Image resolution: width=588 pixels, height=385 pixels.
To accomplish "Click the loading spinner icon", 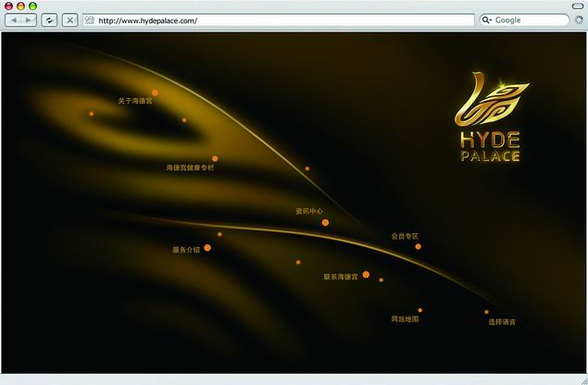I will tap(579, 20).
